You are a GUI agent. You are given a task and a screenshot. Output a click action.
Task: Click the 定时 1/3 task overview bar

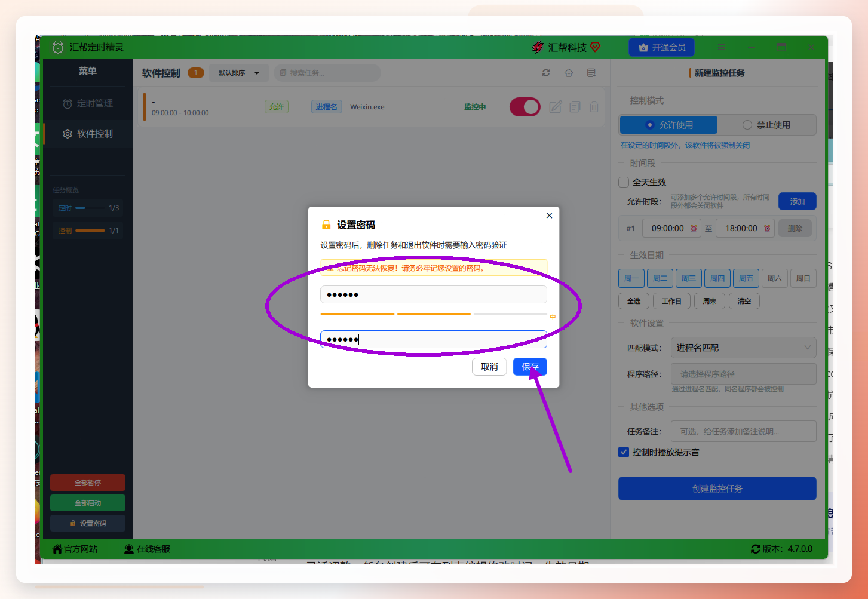tap(88, 208)
